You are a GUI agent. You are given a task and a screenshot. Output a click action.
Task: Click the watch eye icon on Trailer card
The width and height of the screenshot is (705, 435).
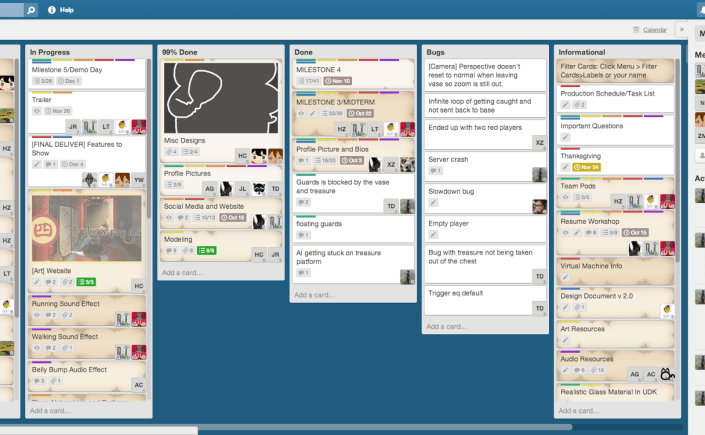point(36,111)
